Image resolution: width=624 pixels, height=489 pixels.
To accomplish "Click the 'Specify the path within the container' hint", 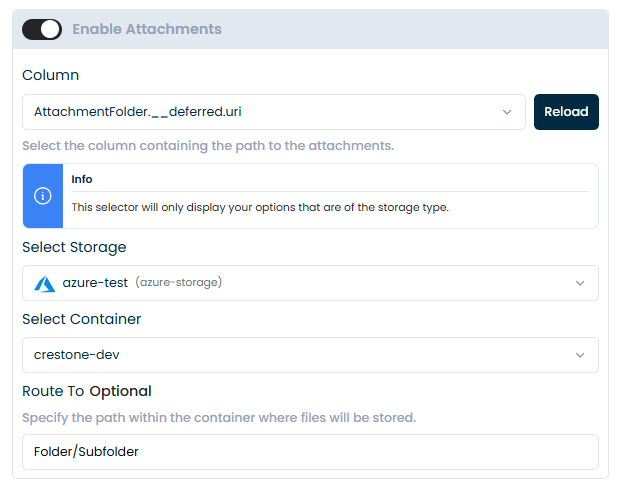I will [x=219, y=417].
